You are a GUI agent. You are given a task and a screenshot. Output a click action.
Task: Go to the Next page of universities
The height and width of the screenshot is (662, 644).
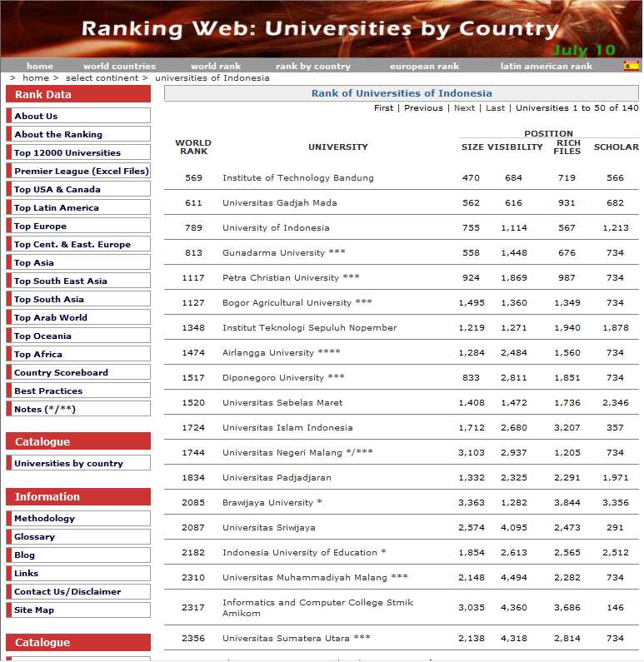465,108
